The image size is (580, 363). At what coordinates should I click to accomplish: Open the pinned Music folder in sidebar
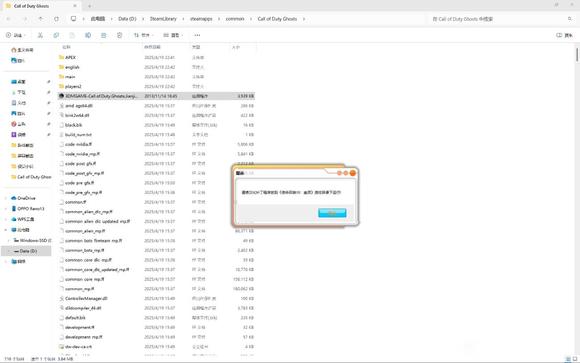tap(18, 124)
